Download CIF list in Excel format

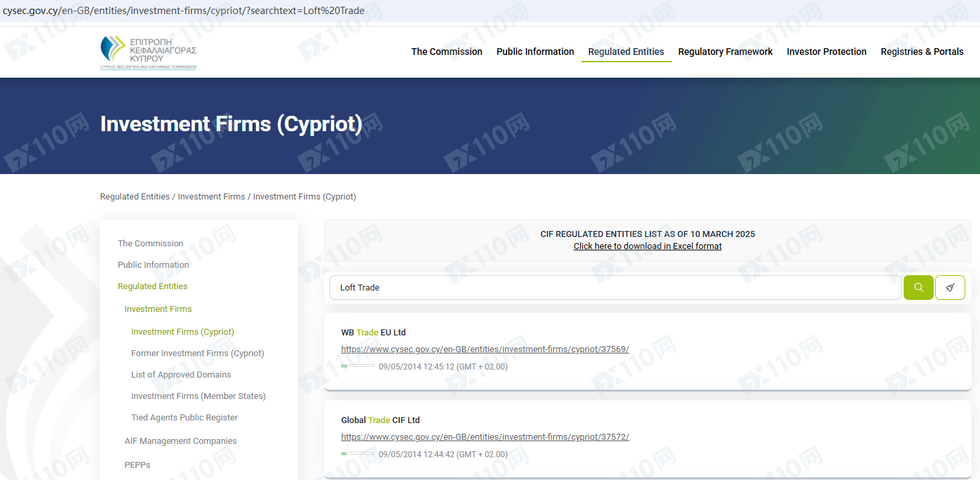[x=647, y=246]
